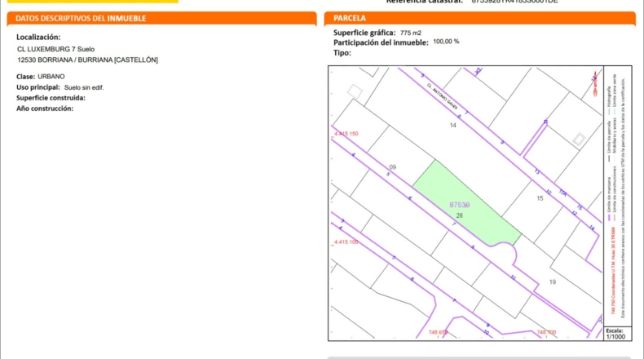The height and width of the screenshot is (359, 644).
Task: Click the Escala 1/1000 scale box
Action: tap(617, 334)
